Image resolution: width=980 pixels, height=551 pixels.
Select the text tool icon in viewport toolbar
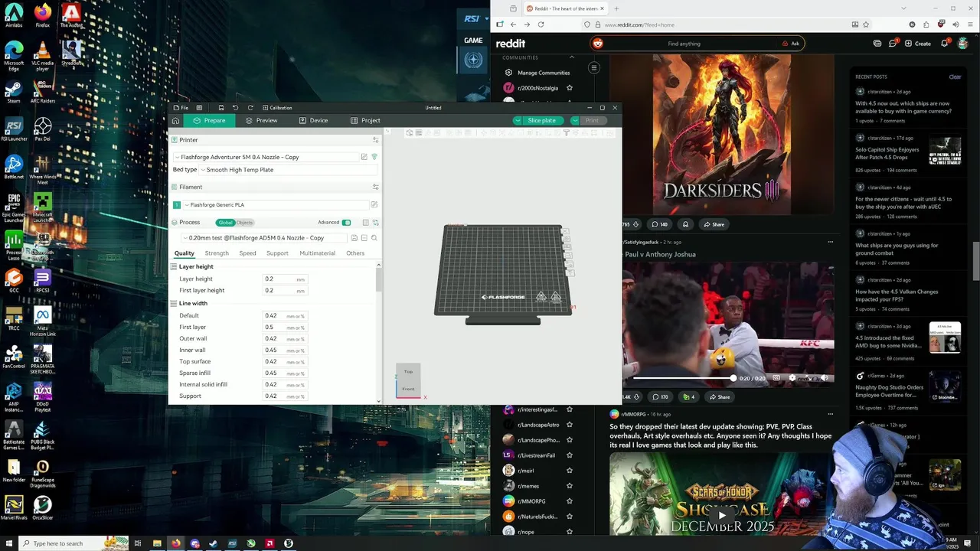[566, 133]
